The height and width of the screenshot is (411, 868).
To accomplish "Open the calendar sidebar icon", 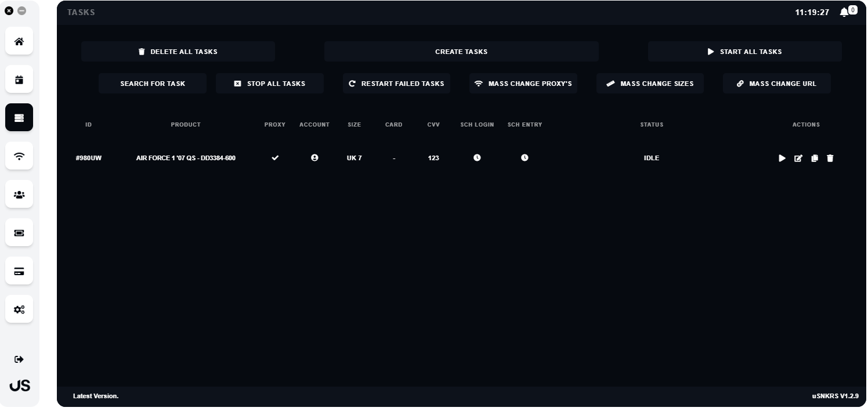I will 19,80.
